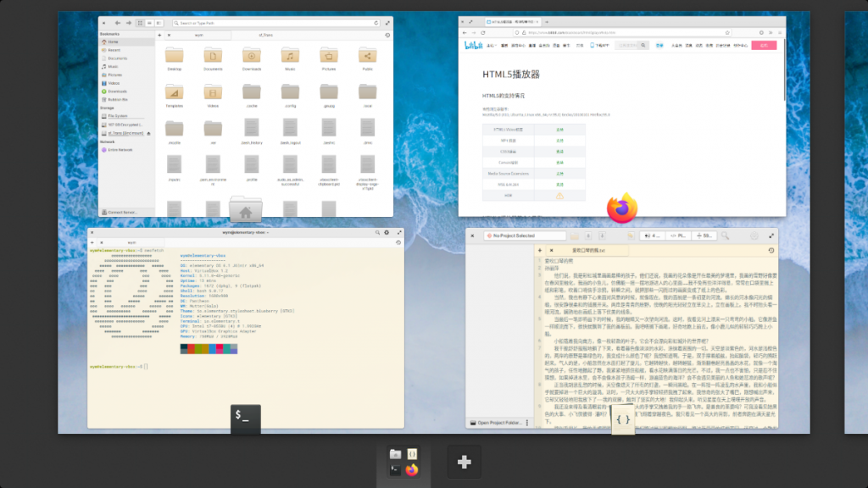Open the settings gear in the Code editor
This screenshot has height=488, width=868.
[753, 236]
